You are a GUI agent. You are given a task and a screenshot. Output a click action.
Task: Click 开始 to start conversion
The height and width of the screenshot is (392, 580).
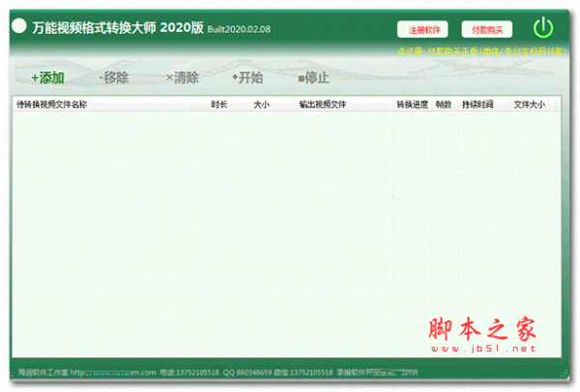tap(247, 77)
